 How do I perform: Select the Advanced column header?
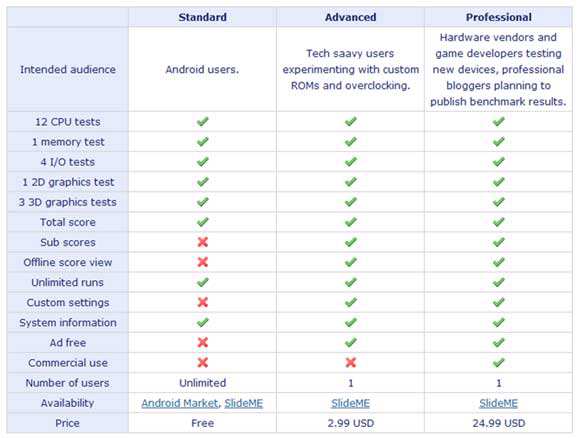351,17
